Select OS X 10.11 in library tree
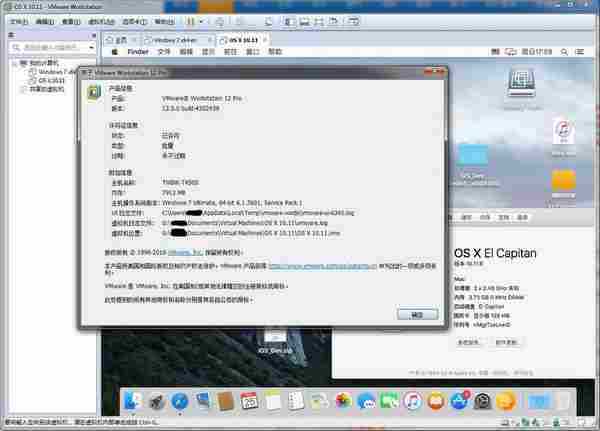600x431 pixels. pos(53,79)
